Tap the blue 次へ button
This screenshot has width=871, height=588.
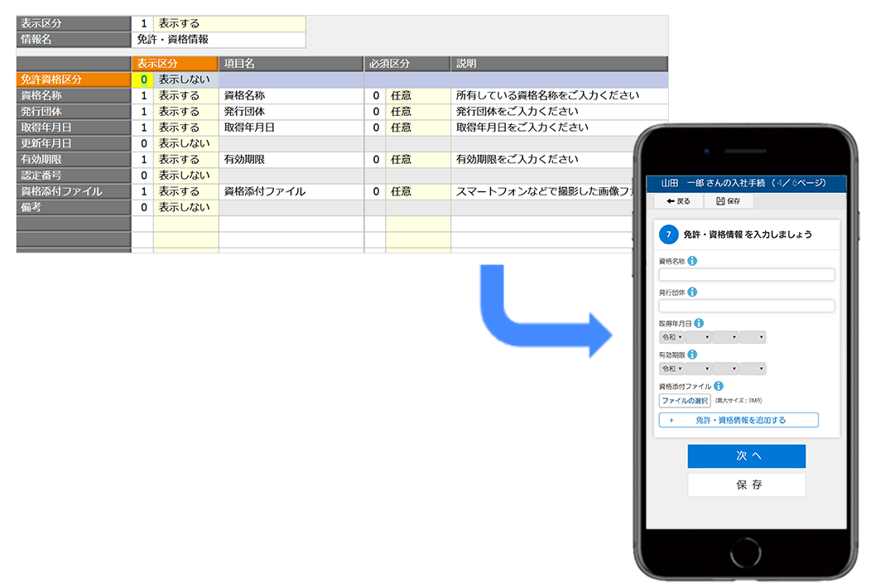[746, 456]
